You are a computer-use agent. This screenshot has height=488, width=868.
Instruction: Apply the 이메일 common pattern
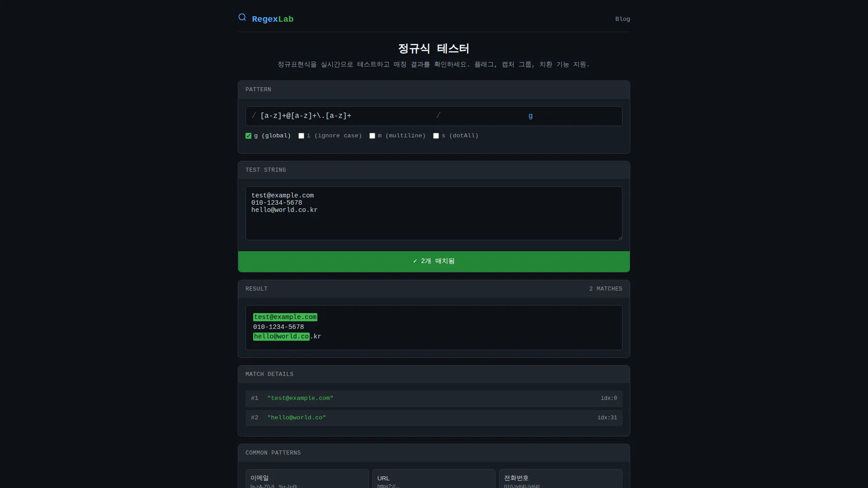(307, 480)
